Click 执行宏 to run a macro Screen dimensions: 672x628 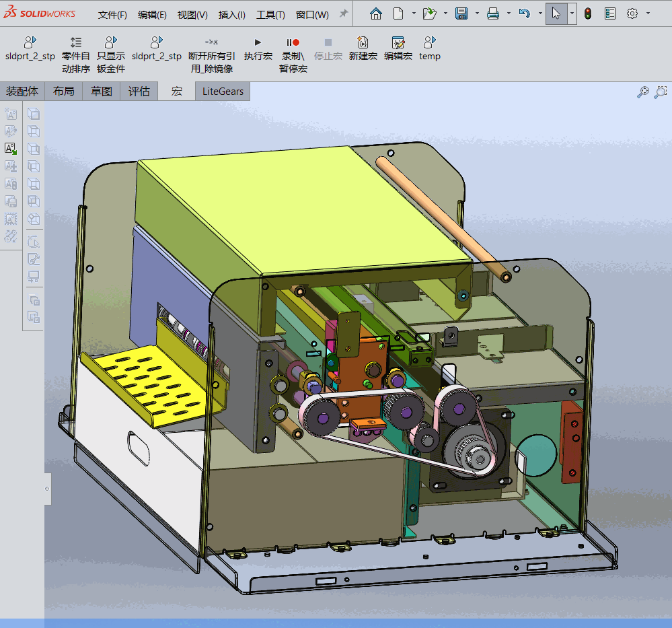[x=258, y=49]
